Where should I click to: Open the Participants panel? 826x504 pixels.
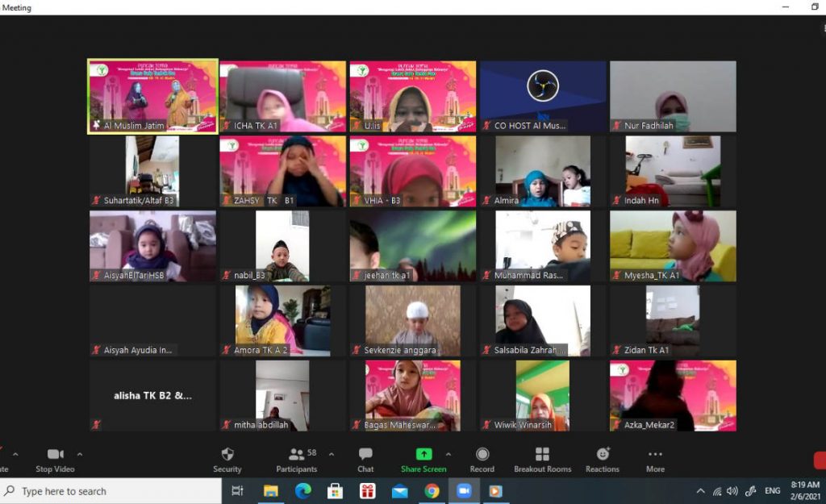[297, 459]
